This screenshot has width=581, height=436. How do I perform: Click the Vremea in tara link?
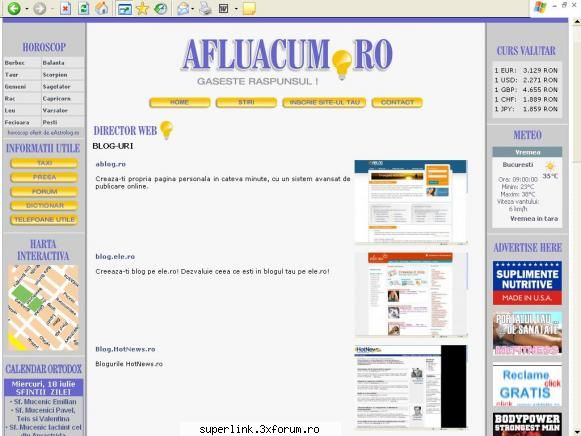(x=534, y=219)
